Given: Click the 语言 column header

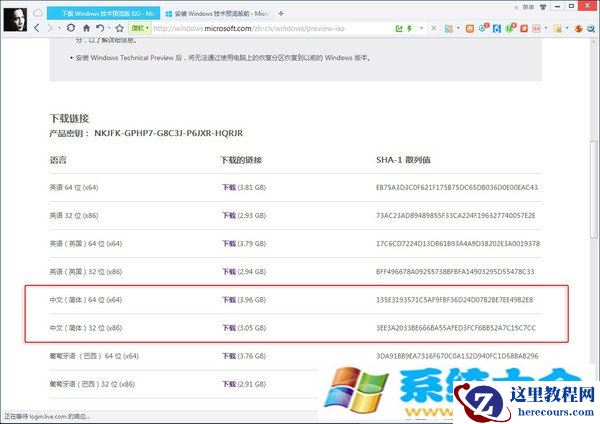Looking at the screenshot, I should pos(58,160).
